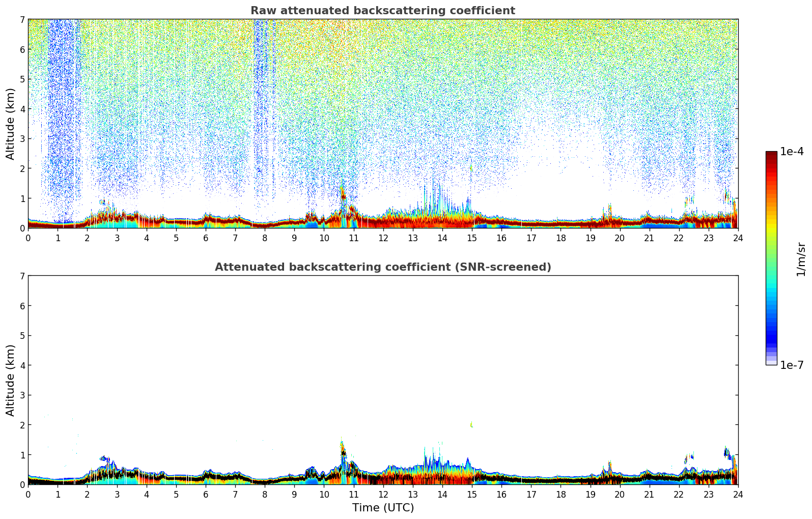Screen dimensions: 812x519
Task: Click hour 12 tick on the bottom time axis
Action: tap(383, 495)
